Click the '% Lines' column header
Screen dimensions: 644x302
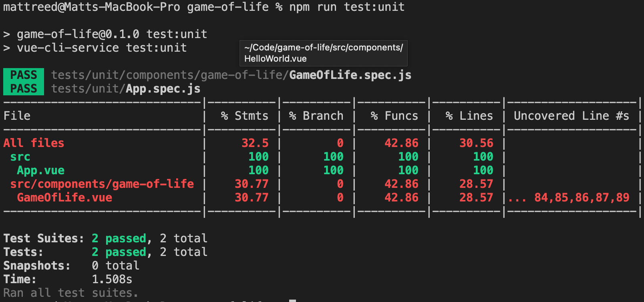(469, 116)
